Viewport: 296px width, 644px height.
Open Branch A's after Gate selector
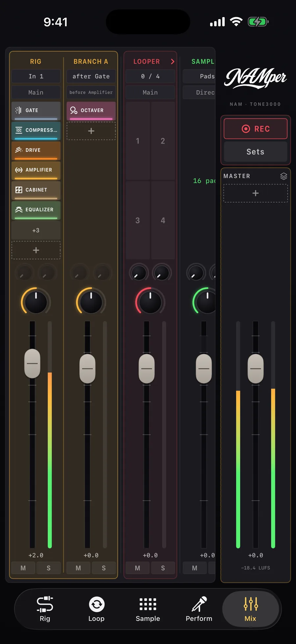click(x=91, y=76)
